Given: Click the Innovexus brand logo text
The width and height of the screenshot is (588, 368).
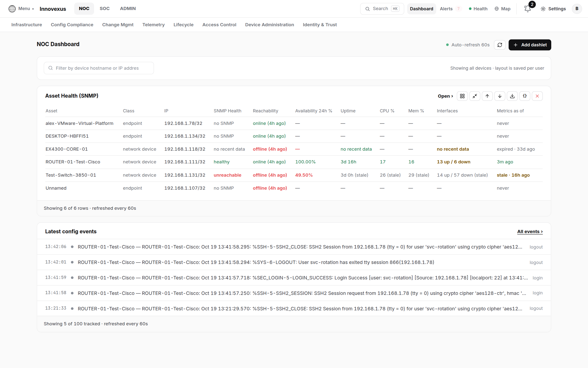Looking at the screenshot, I should (x=53, y=9).
